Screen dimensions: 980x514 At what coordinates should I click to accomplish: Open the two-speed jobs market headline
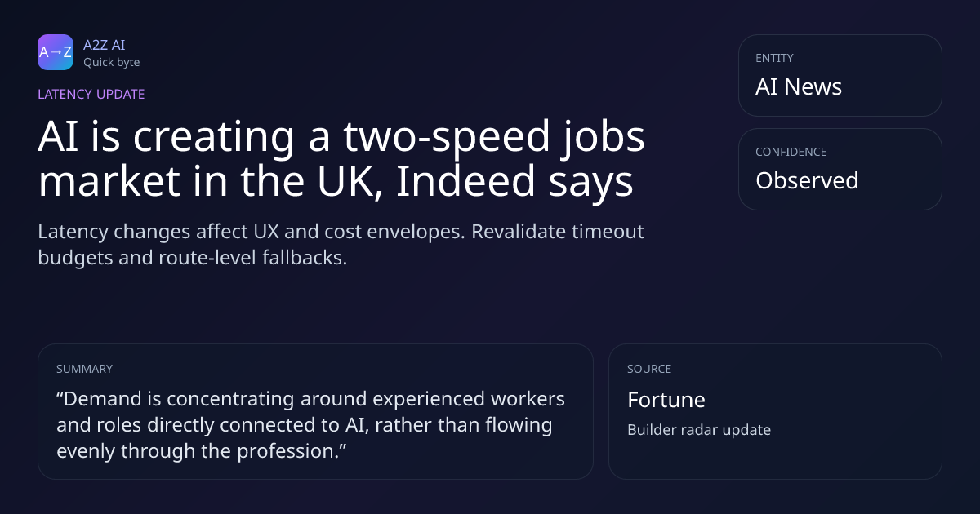coord(341,159)
